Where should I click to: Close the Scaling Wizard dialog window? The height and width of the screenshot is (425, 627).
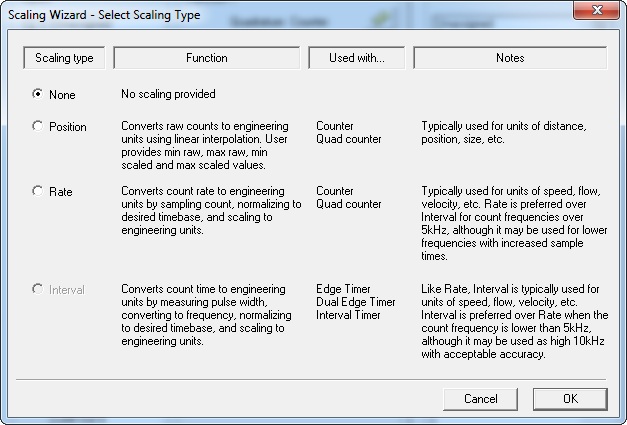click(597, 10)
